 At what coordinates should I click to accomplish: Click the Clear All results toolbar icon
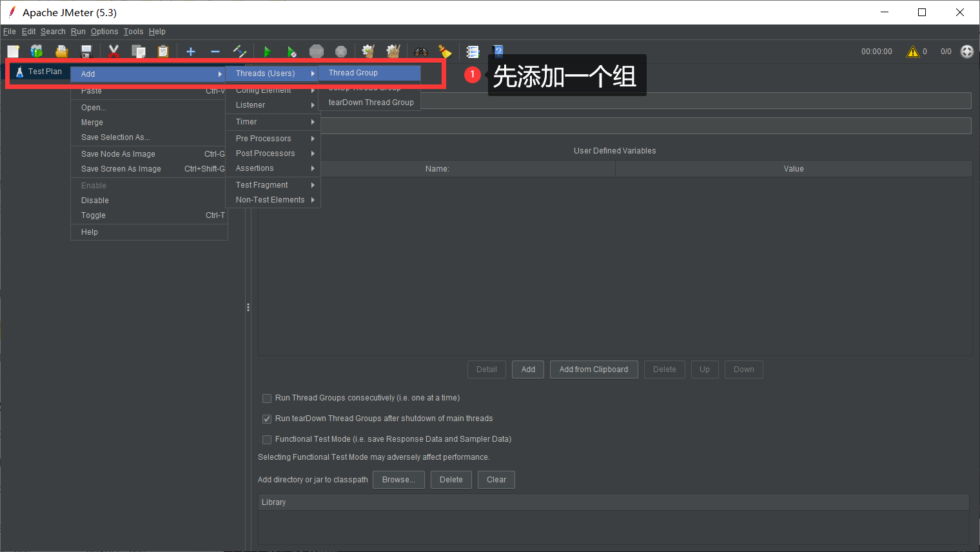pos(393,52)
